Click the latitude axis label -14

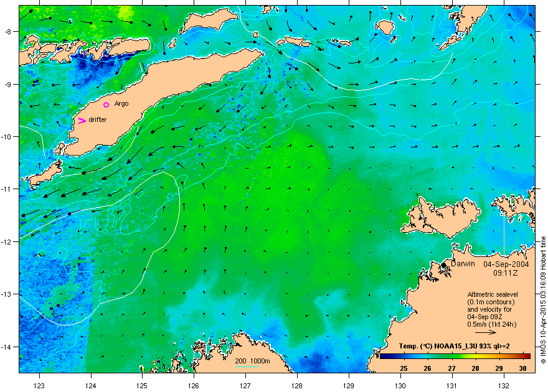coord(6,347)
